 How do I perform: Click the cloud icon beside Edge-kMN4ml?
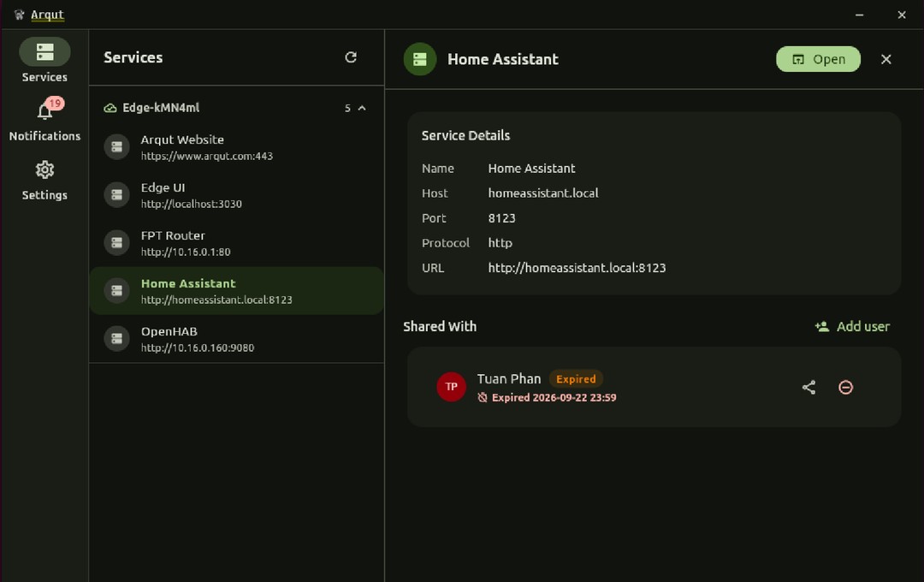point(110,108)
